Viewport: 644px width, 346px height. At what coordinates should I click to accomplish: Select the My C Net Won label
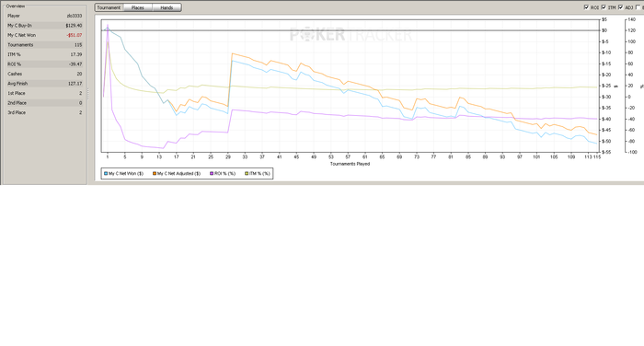coord(21,35)
